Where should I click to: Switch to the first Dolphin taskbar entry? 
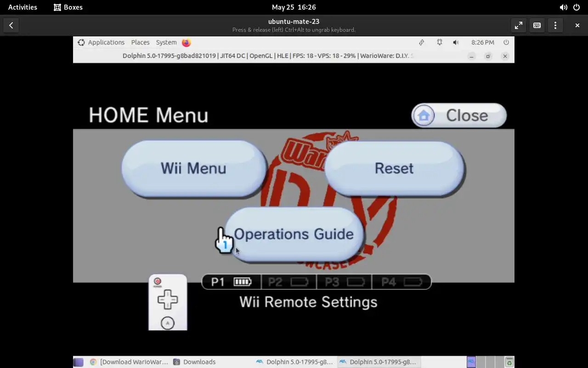pos(295,362)
